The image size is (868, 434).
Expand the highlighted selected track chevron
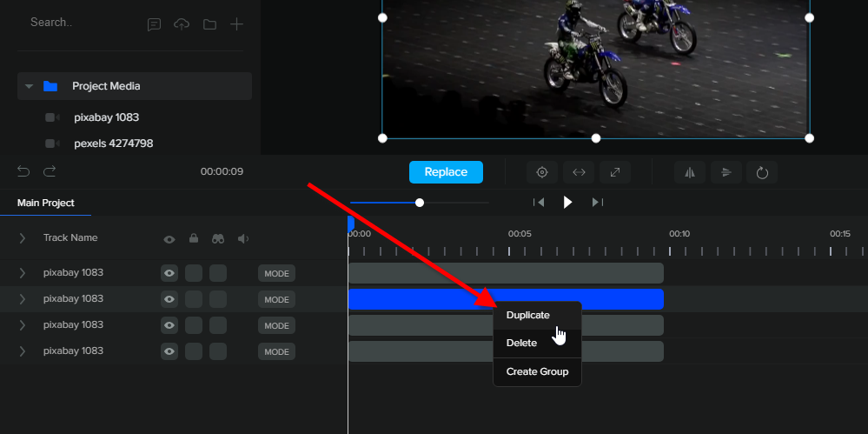click(22, 299)
